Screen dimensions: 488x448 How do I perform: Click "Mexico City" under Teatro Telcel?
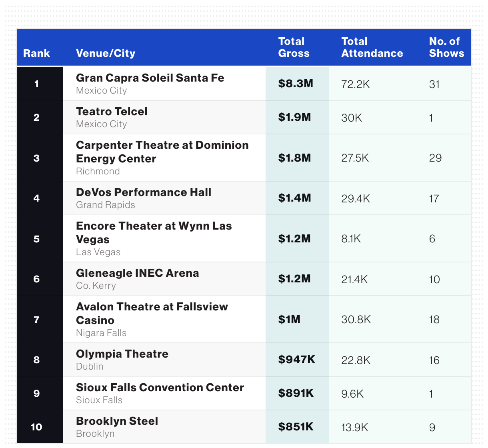[101, 124]
